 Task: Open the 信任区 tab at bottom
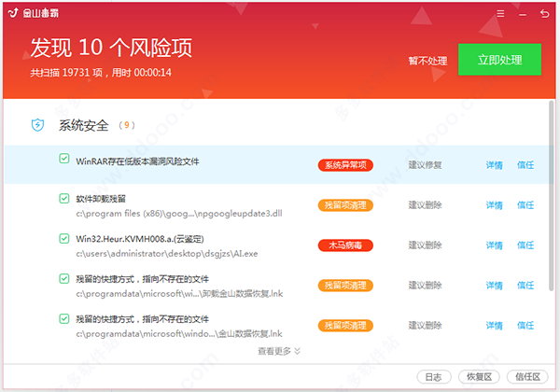pyautogui.click(x=527, y=377)
